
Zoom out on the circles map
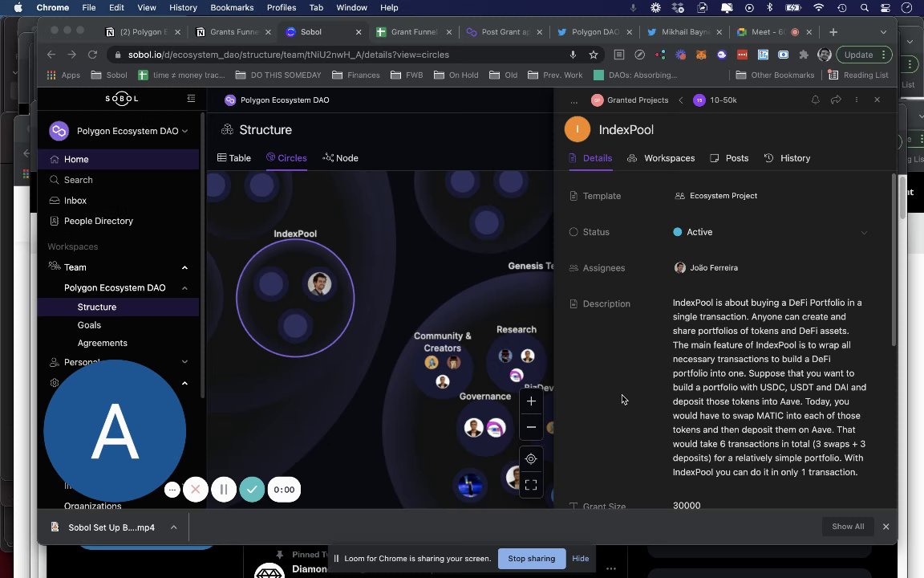coord(531,427)
